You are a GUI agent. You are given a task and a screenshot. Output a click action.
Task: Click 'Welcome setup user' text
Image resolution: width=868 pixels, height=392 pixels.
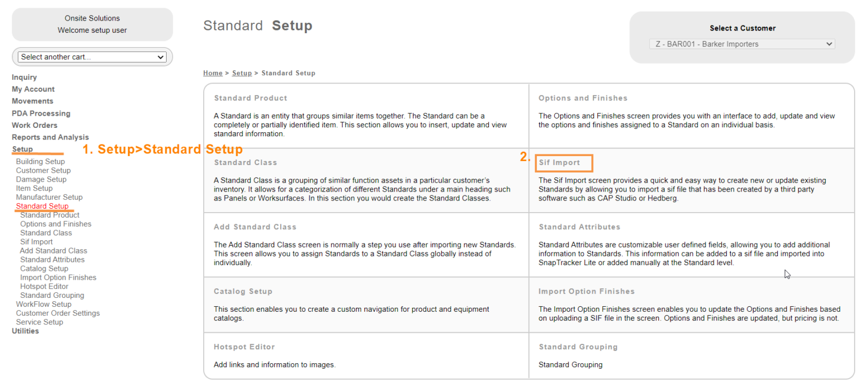tap(92, 30)
